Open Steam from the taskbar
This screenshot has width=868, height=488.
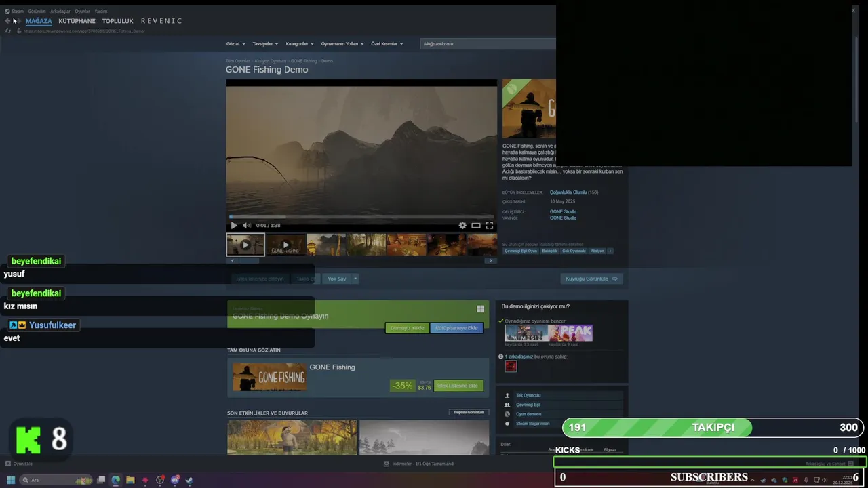pos(189,480)
